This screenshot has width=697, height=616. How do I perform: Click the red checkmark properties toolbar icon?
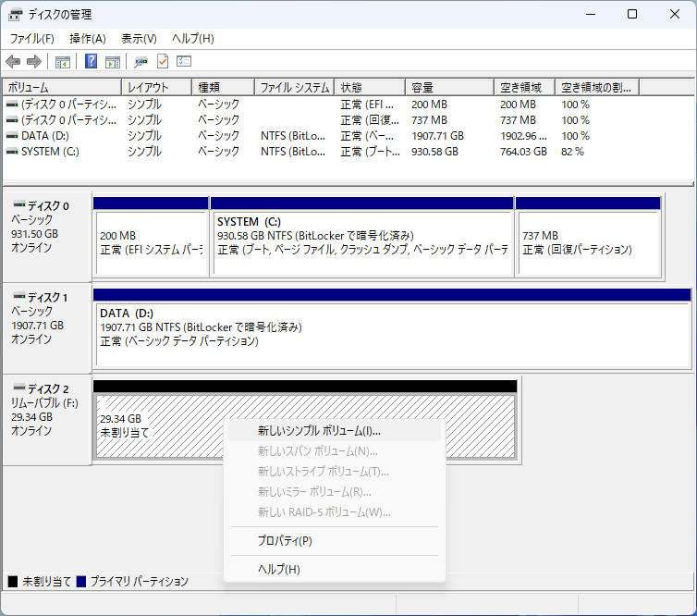[163, 62]
